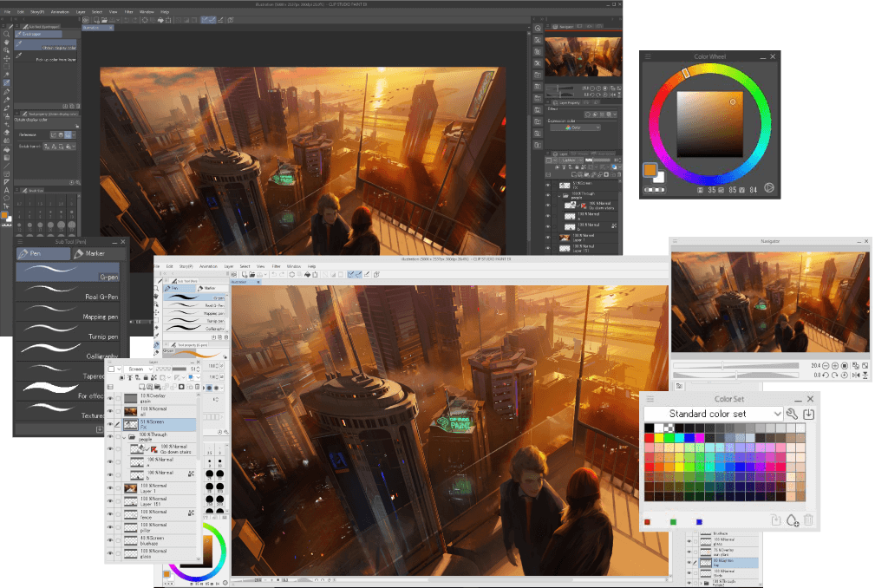
Task: Click the Import color set button
Action: (x=809, y=414)
